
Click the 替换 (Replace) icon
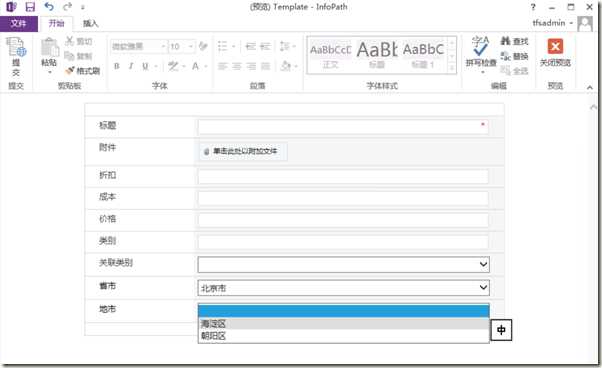tap(506, 56)
